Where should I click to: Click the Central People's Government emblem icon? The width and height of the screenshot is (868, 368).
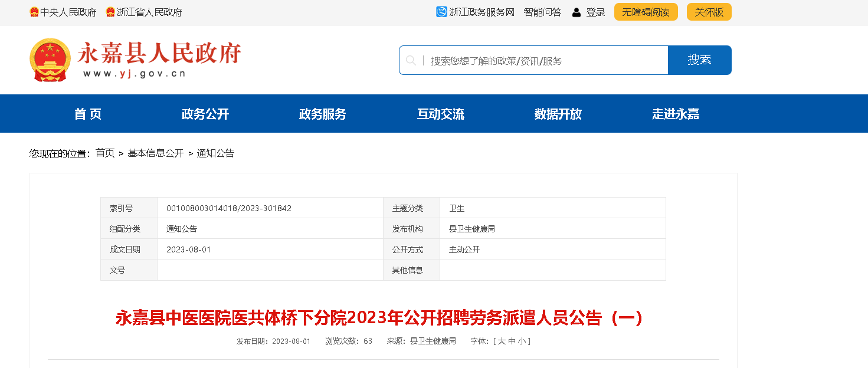[x=34, y=12]
